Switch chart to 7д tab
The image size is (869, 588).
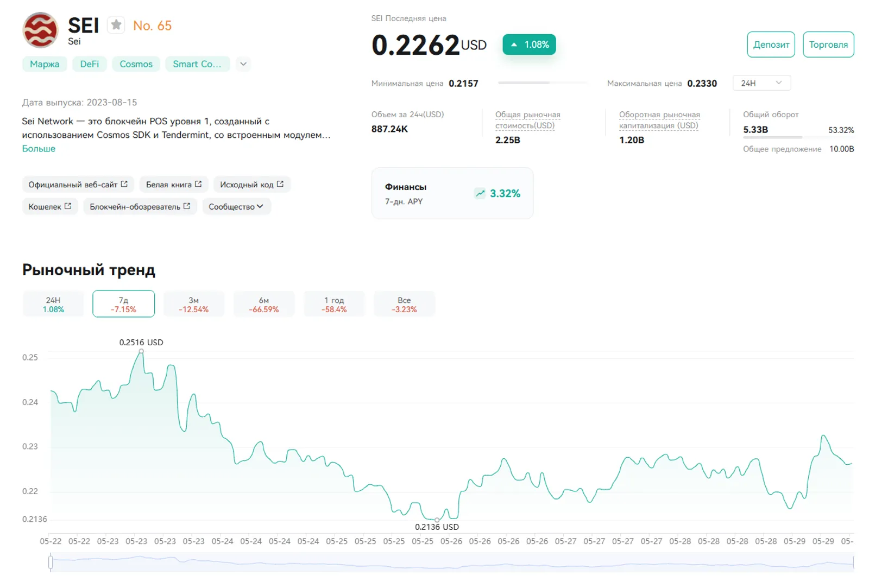pos(123,304)
